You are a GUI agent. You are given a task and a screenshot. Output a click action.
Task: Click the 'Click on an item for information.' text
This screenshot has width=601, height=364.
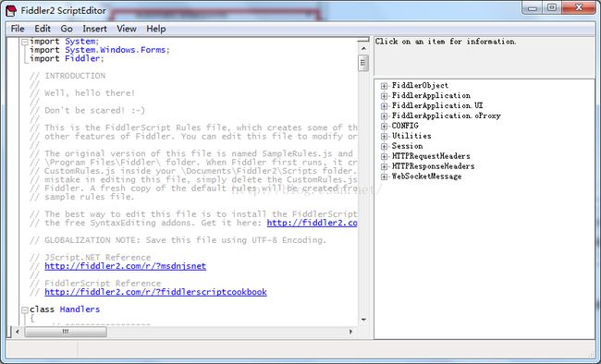[x=446, y=42]
